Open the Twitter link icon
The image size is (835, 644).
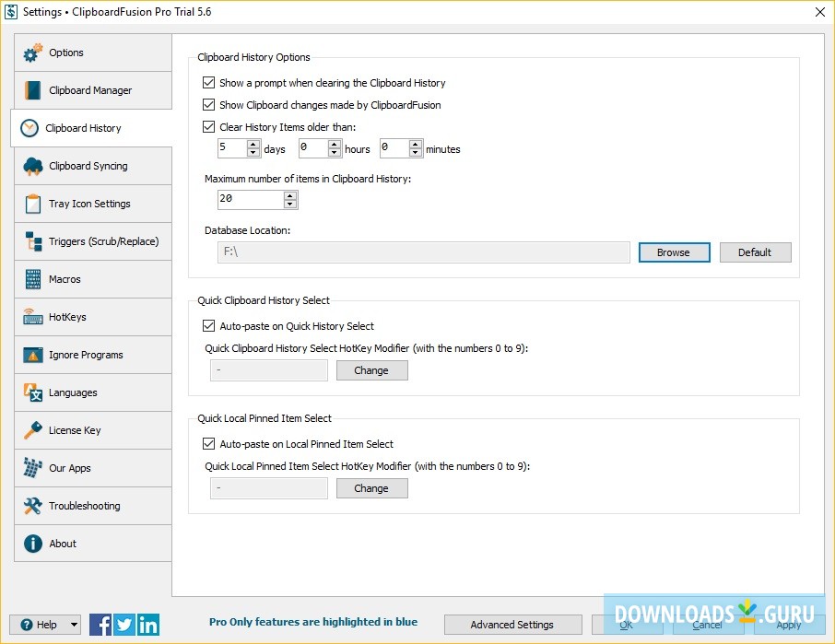(124, 625)
